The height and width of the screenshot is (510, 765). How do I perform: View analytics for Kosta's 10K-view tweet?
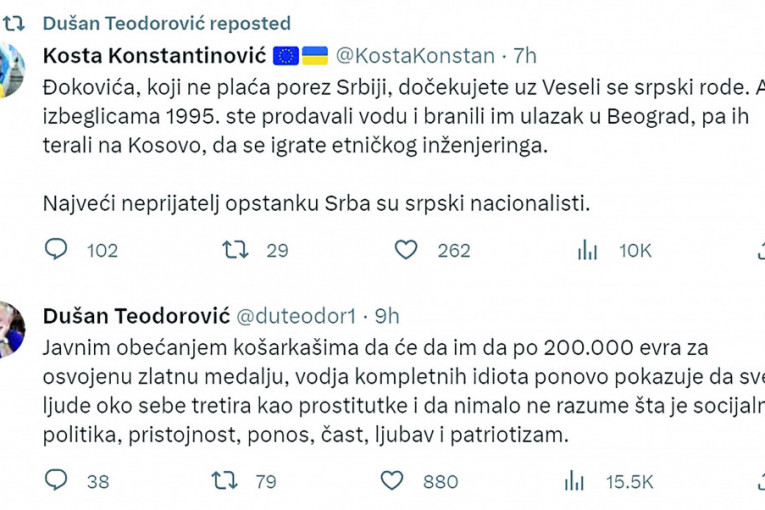[x=587, y=250]
